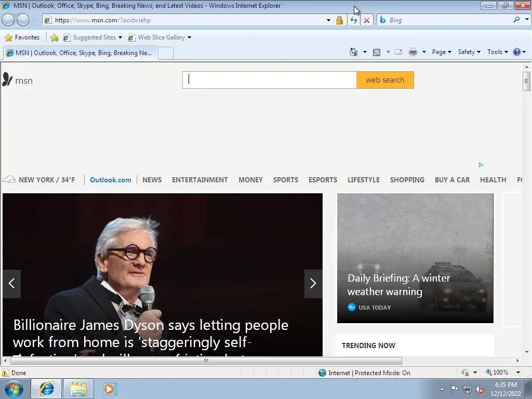Click the MSN butterfly logo
This screenshot has height=399, width=532.
pyautogui.click(x=7, y=79)
